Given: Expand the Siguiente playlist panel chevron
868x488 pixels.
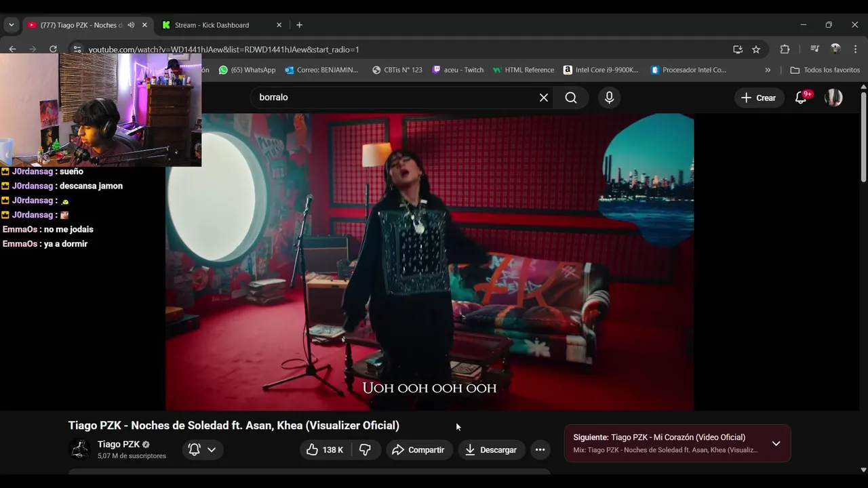Looking at the screenshot, I should 776,443.
